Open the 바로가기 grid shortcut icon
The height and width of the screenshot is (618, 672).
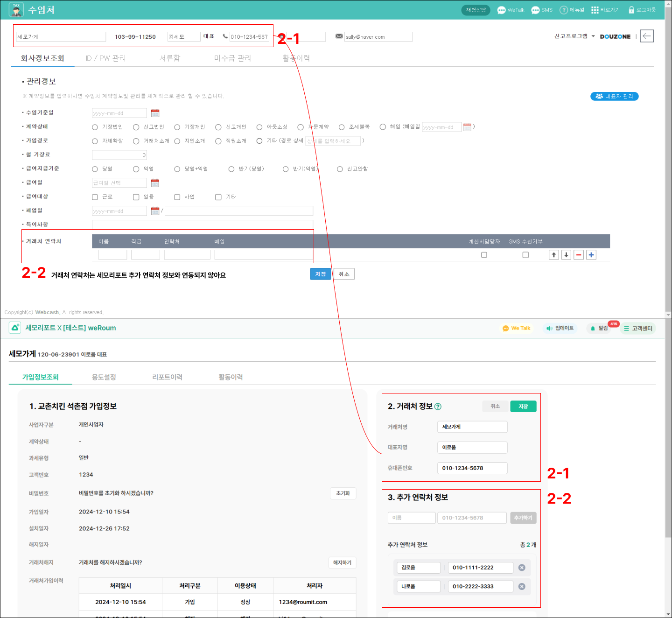click(x=595, y=10)
